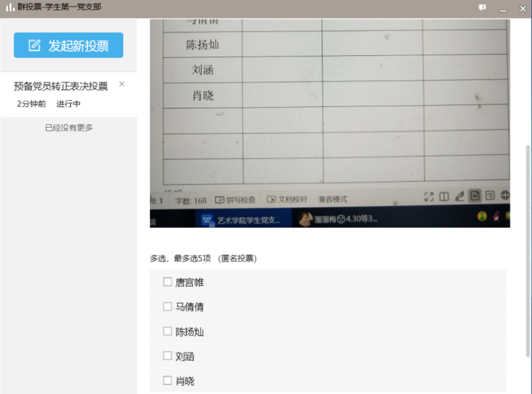Image resolution: width=532 pixels, height=394 pixels.
Task: Tick the 马倩倩 checkbox
Action: coord(167,306)
